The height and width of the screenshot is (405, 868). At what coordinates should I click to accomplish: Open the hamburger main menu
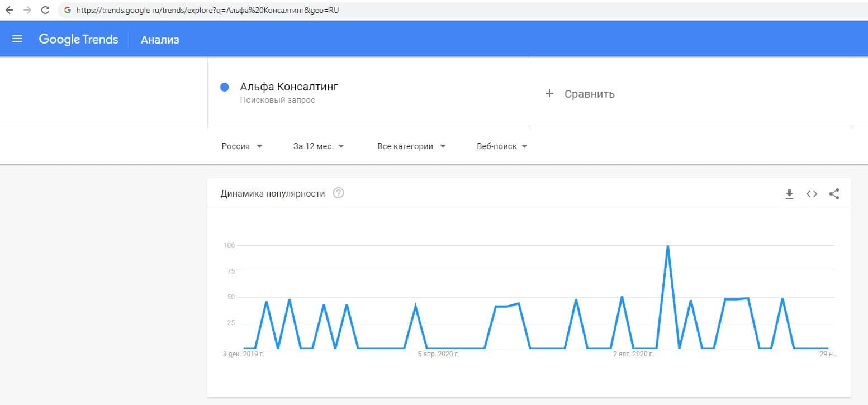[17, 39]
